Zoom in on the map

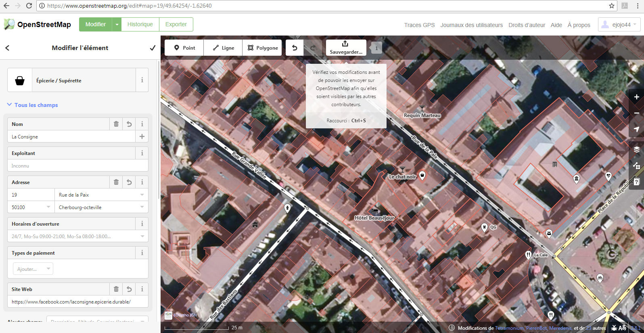coord(636,97)
